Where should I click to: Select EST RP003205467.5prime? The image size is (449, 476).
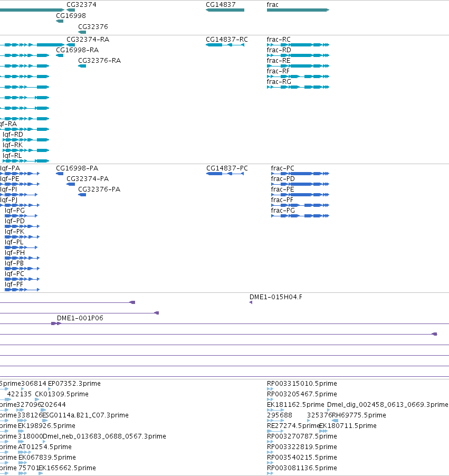pyautogui.click(x=302, y=394)
